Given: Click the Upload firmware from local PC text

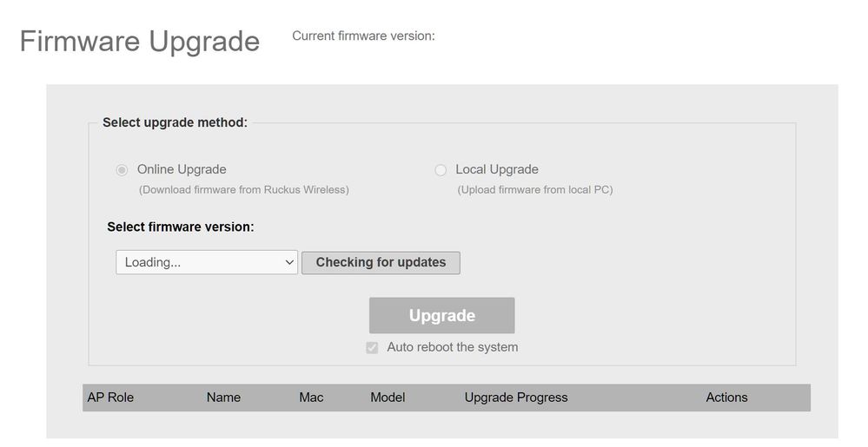Looking at the screenshot, I should tap(535, 189).
